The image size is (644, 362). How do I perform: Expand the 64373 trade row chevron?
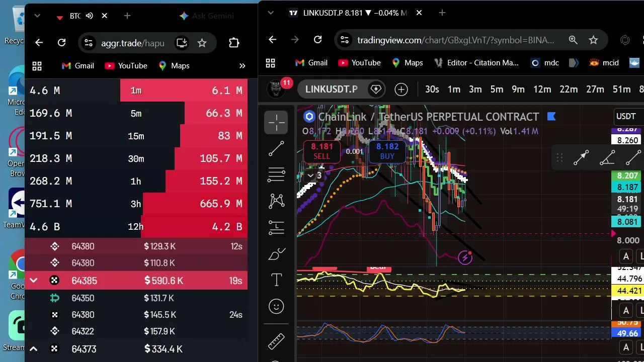pos(33,349)
